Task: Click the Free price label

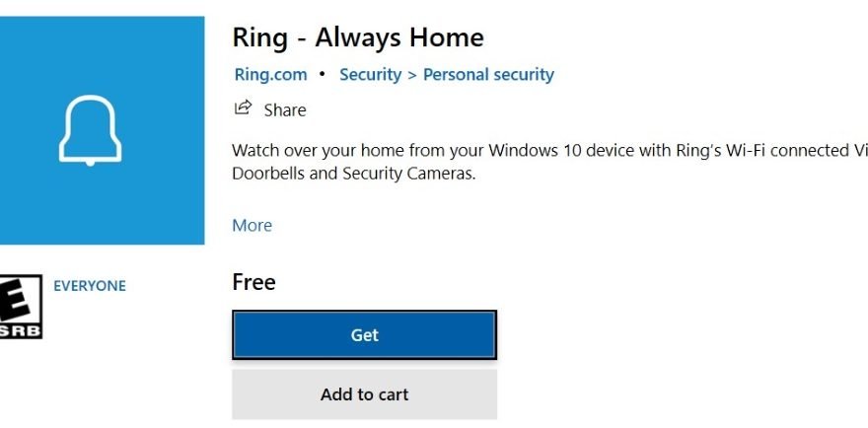Action: coord(253,282)
